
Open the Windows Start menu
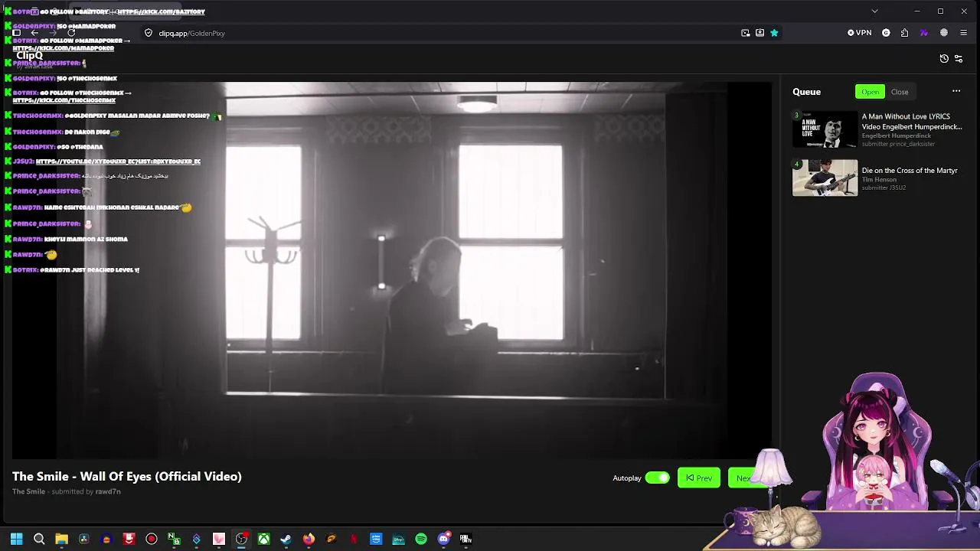tap(16, 539)
